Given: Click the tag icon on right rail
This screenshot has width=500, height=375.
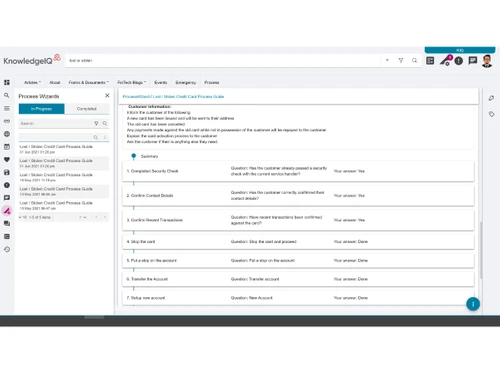Looking at the screenshot, I should coord(491,114).
